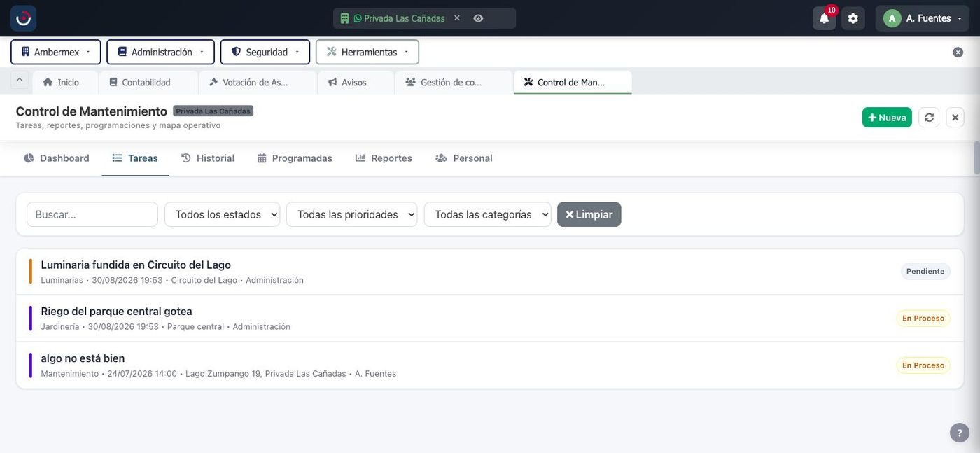Collapse the tab bar with chevron-up icon
Screen dimensions: 980x453
coord(20,81)
